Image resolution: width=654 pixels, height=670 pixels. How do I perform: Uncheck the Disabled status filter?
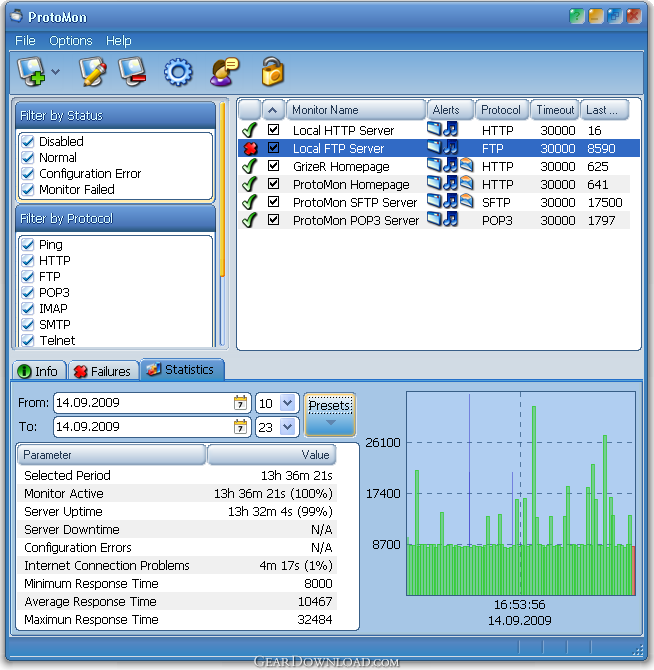pos(28,142)
